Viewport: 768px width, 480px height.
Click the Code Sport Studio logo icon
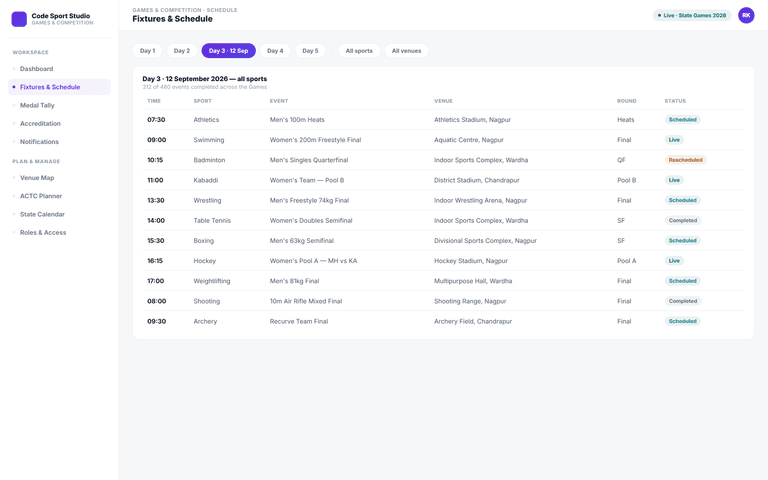tap(19, 19)
